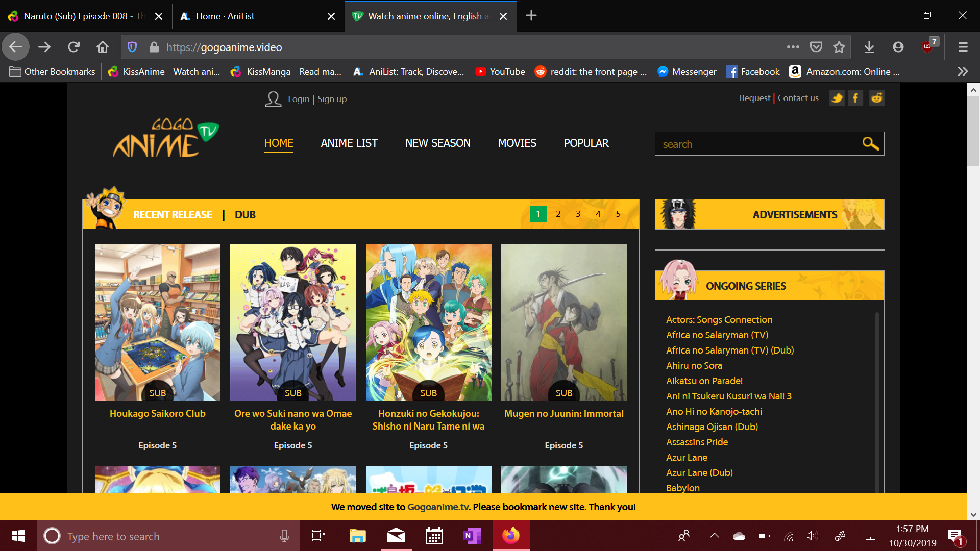Open the Firefox hamburger menu

[x=962, y=47]
